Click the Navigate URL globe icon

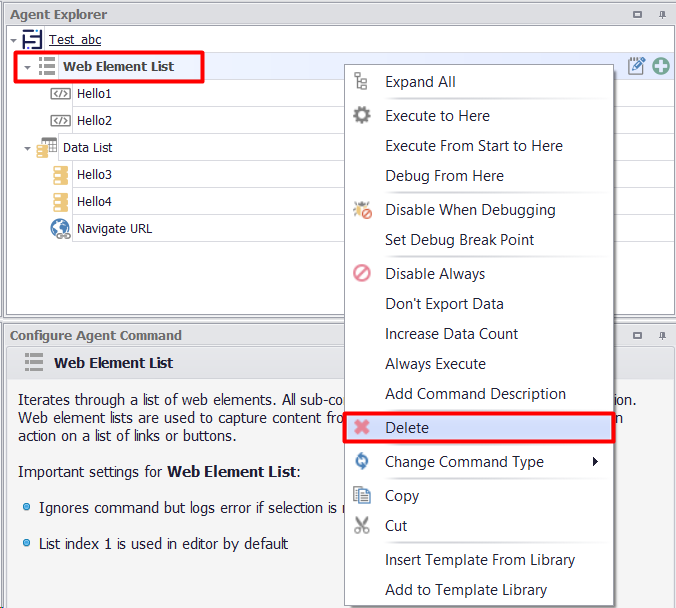point(60,229)
